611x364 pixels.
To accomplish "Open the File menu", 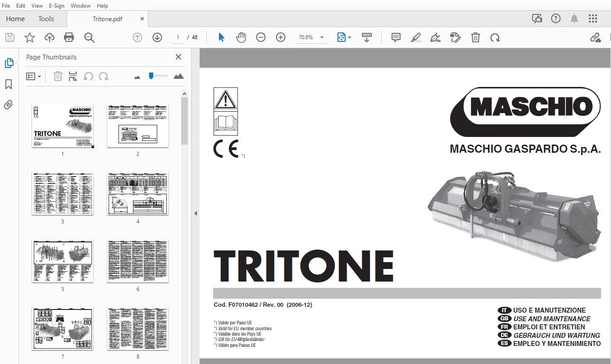I will point(6,6).
